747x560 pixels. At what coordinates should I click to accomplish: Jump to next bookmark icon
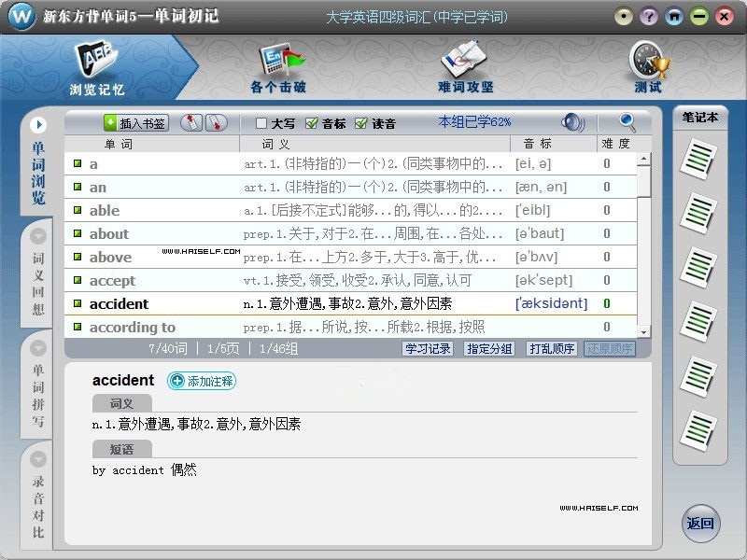click(x=217, y=123)
